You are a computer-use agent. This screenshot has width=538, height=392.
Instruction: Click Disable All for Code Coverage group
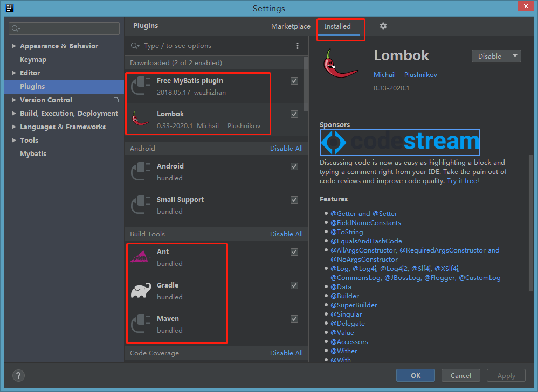(286, 353)
